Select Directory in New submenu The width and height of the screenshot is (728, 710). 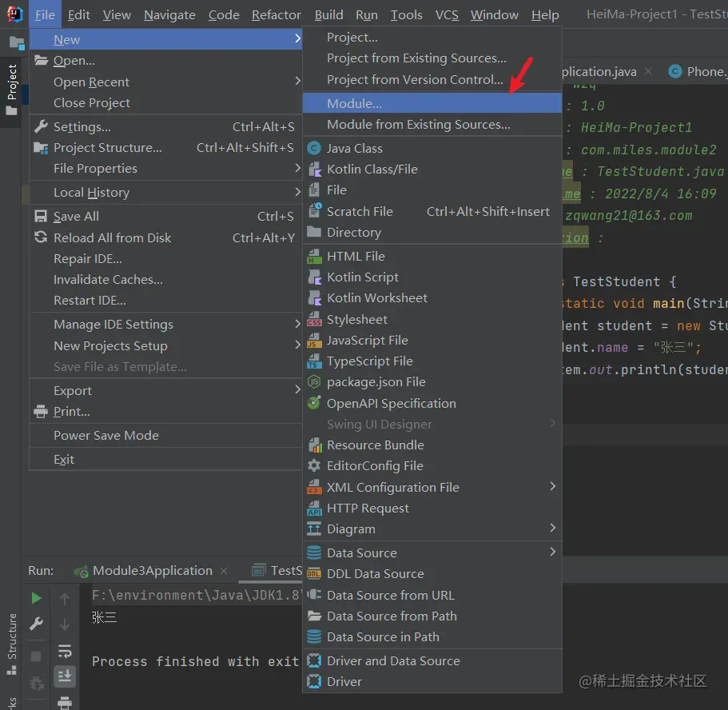click(432, 233)
